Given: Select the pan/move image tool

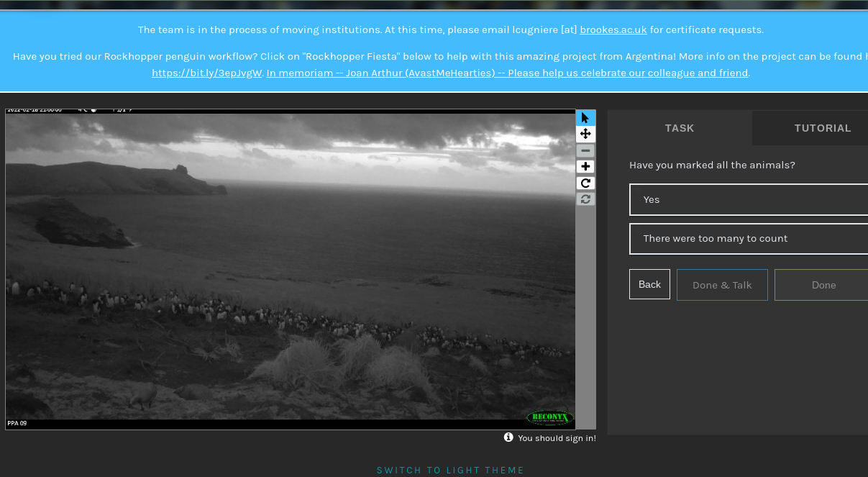Looking at the screenshot, I should [x=585, y=134].
